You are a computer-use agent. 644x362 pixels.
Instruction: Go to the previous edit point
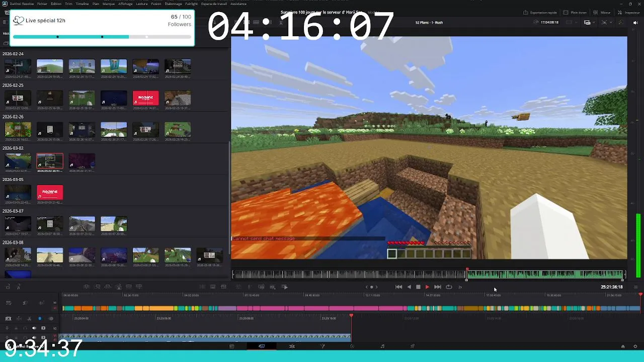point(367,287)
